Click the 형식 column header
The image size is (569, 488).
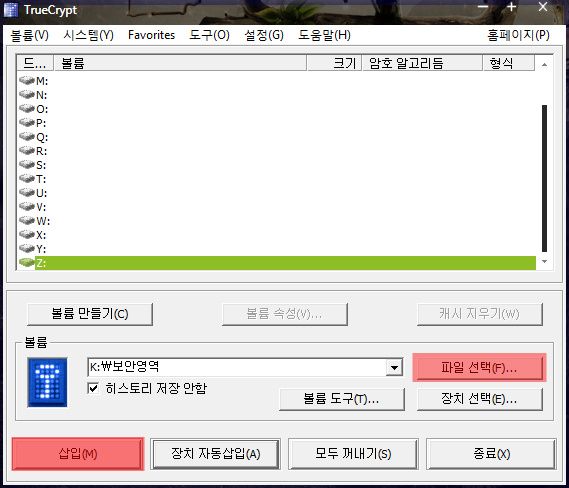click(x=509, y=63)
